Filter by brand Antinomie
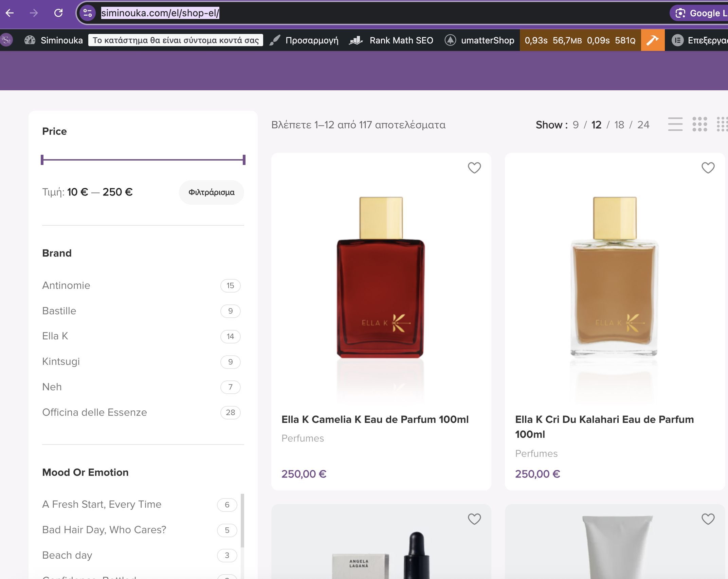728x579 pixels. [x=66, y=285]
